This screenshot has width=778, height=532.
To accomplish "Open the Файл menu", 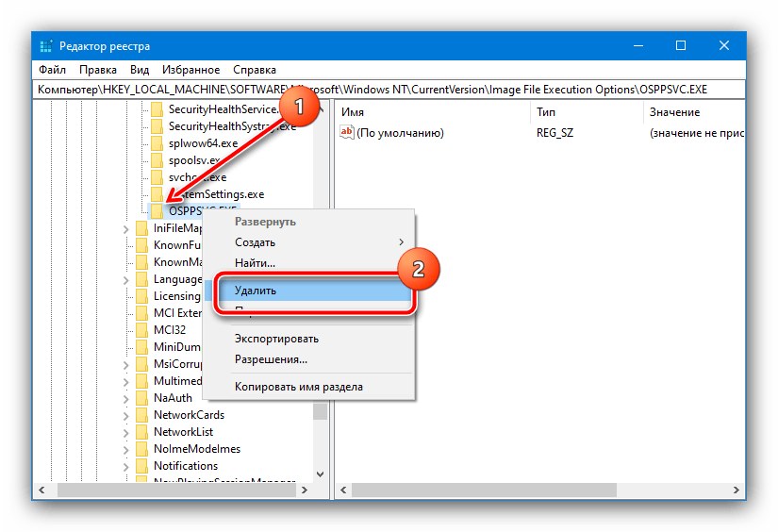I will click(51, 70).
